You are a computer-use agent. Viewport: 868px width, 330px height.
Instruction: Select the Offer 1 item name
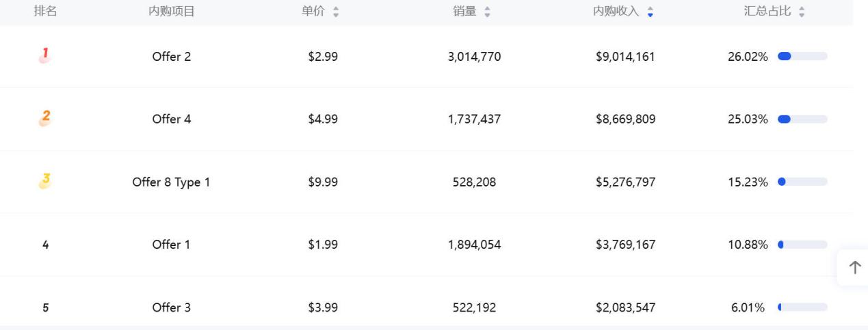tap(172, 245)
